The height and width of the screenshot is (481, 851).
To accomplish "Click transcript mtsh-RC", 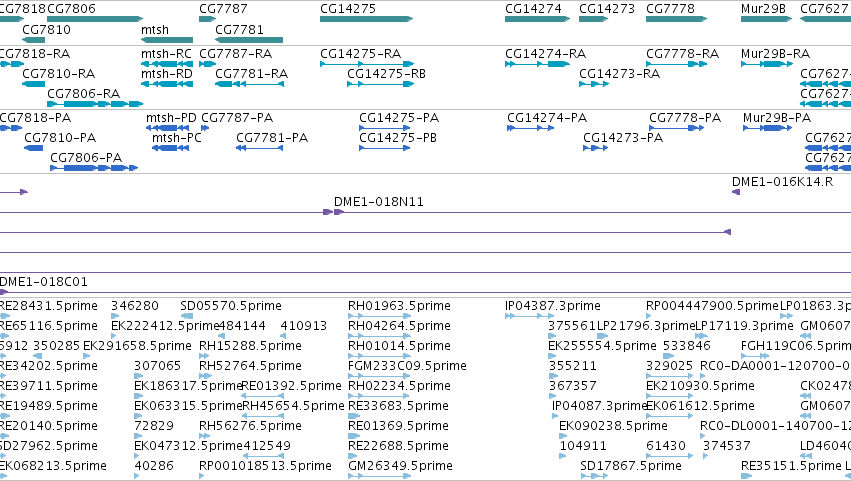I will pos(167,64).
